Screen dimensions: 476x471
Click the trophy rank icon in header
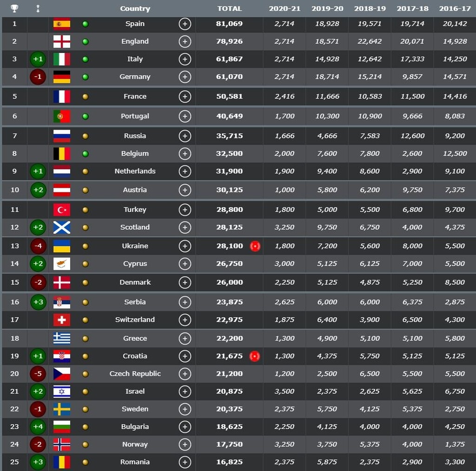pyautogui.click(x=14, y=8)
